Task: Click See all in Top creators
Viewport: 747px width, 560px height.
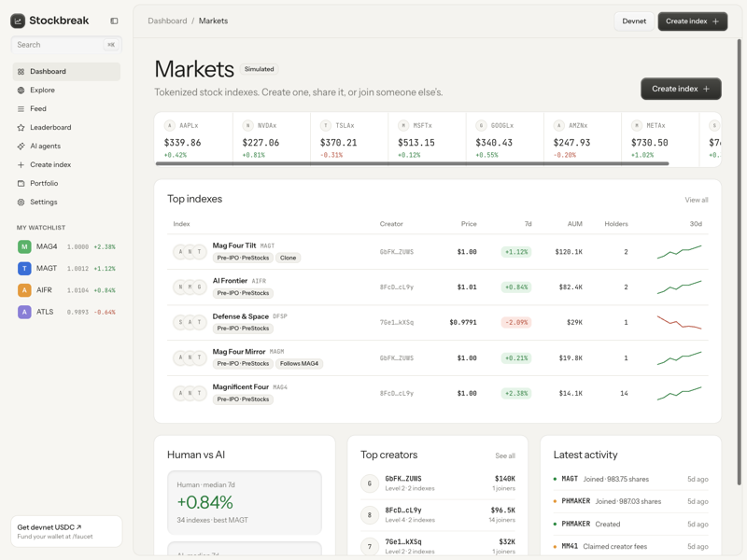Action: click(505, 455)
